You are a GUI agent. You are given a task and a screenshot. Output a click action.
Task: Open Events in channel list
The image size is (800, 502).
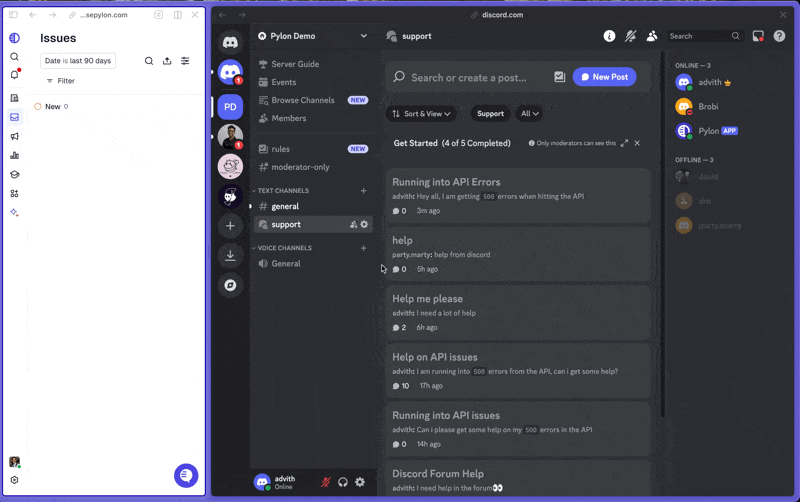[x=313, y=82]
